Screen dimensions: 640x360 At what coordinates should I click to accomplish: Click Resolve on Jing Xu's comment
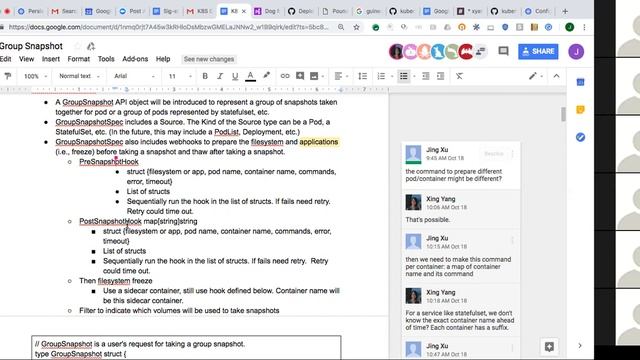pyautogui.click(x=493, y=154)
